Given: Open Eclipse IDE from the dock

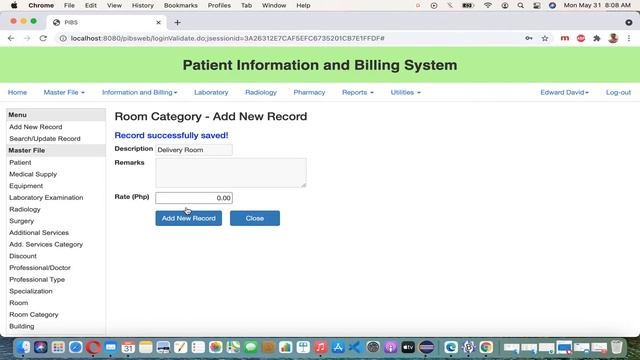Looking at the screenshot, I should click(x=426, y=347).
